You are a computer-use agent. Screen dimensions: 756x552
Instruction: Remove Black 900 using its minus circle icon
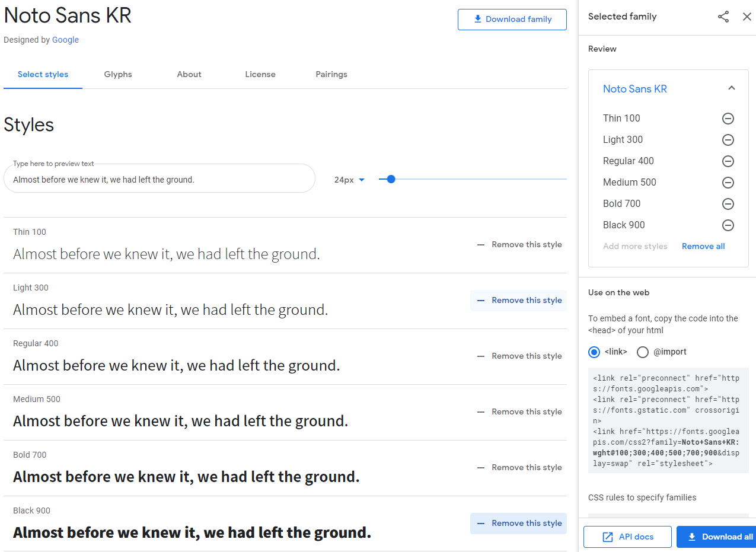[728, 225]
